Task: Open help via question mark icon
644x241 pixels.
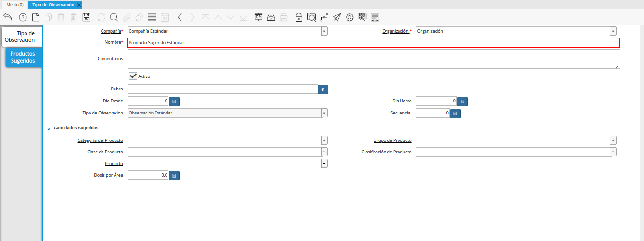Action: (x=23, y=17)
